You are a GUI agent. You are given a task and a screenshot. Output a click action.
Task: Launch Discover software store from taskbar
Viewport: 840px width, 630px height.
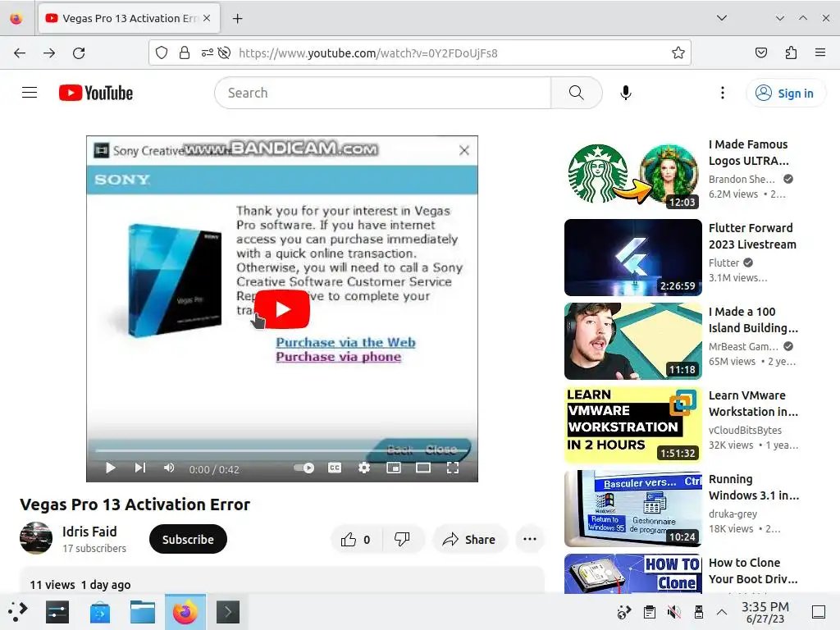pyautogui.click(x=100, y=612)
